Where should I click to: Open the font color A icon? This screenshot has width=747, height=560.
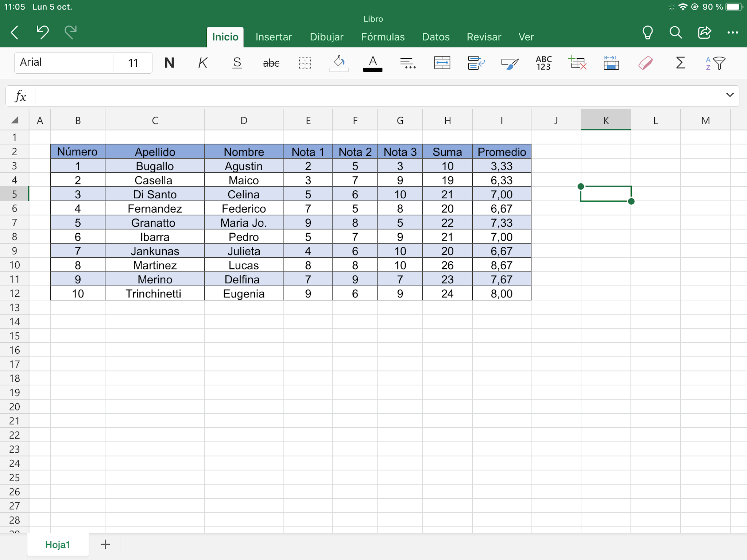coord(372,63)
